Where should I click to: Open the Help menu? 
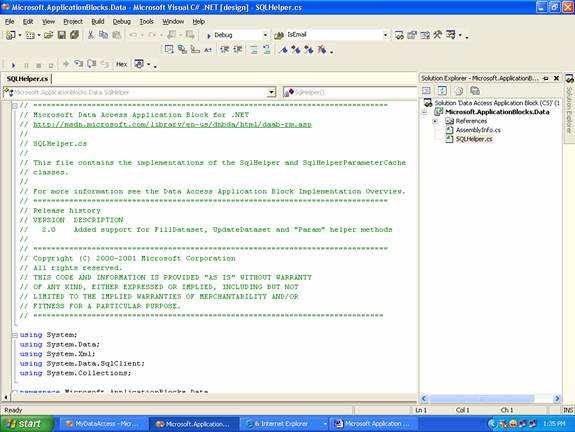(198, 22)
